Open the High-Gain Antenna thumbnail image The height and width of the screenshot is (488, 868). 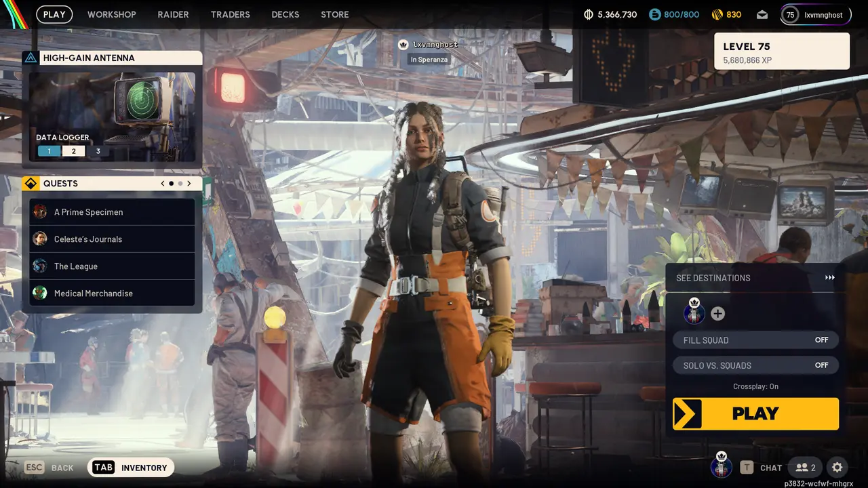tap(112, 117)
